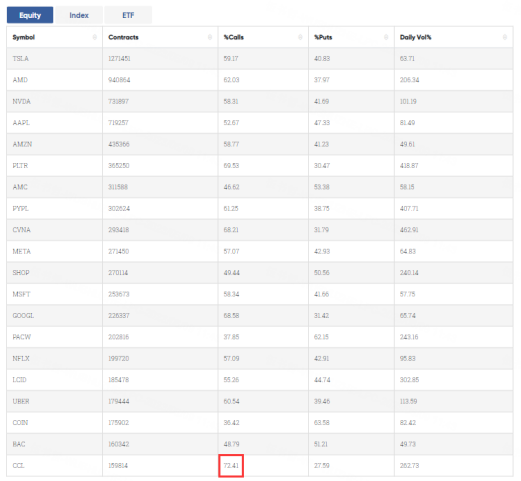Switch to the Index tab
521x481 pixels.
pos(79,15)
